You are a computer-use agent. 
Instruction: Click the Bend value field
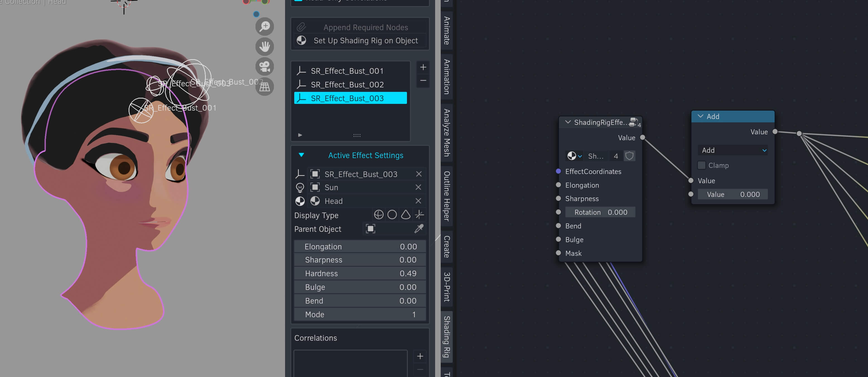(x=360, y=301)
